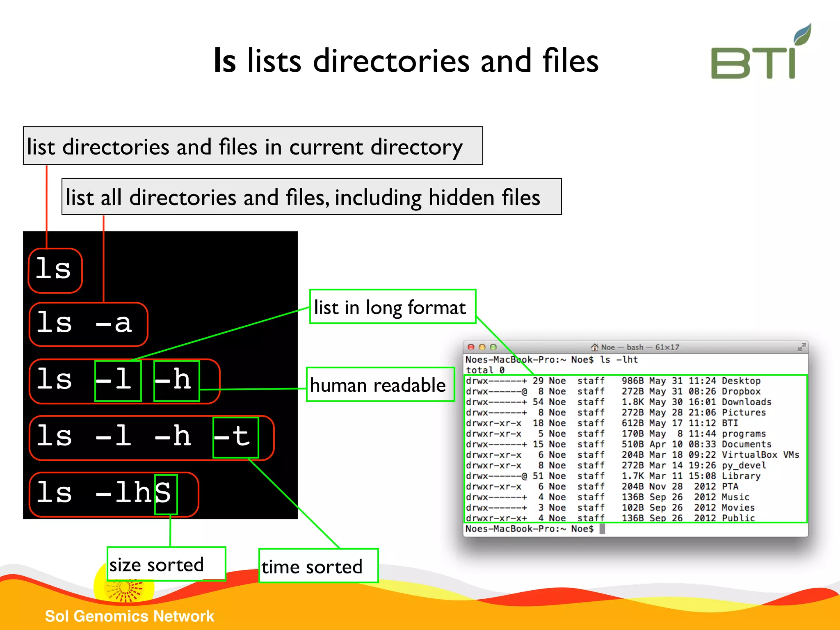The image size is (840, 630).
Task: Select the green '-l' option box
Action: tap(118, 381)
